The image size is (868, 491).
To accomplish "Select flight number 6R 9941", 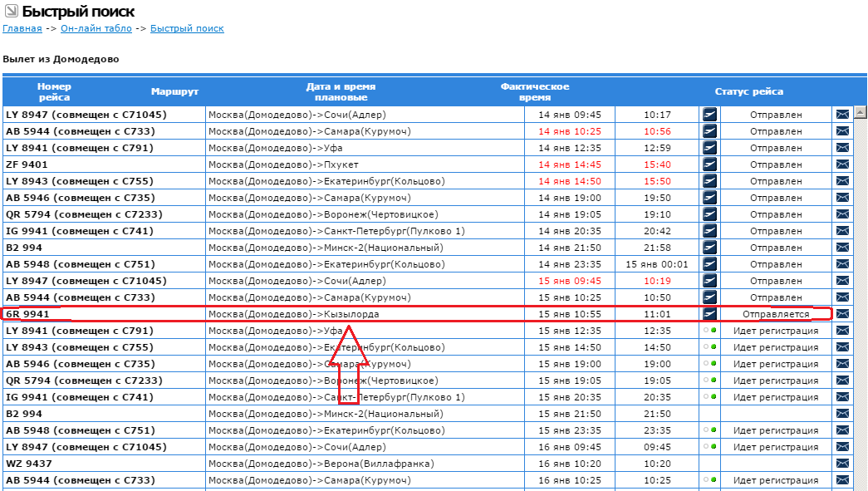I will 27,314.
